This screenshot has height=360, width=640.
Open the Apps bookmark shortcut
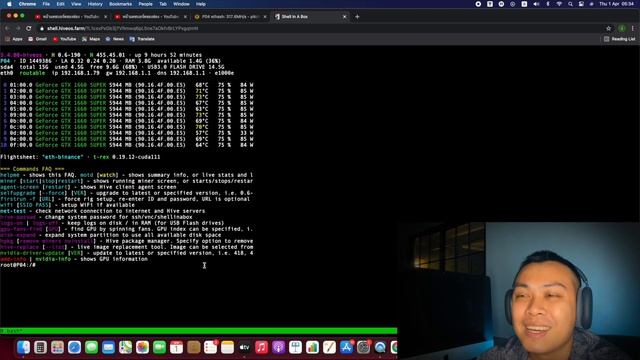point(14,39)
